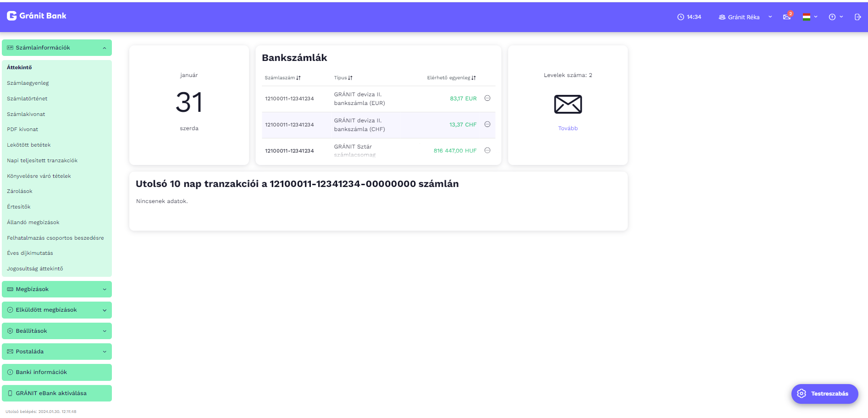Open Banki információk section
Viewport: 868px width, 418px height.
coord(57,372)
